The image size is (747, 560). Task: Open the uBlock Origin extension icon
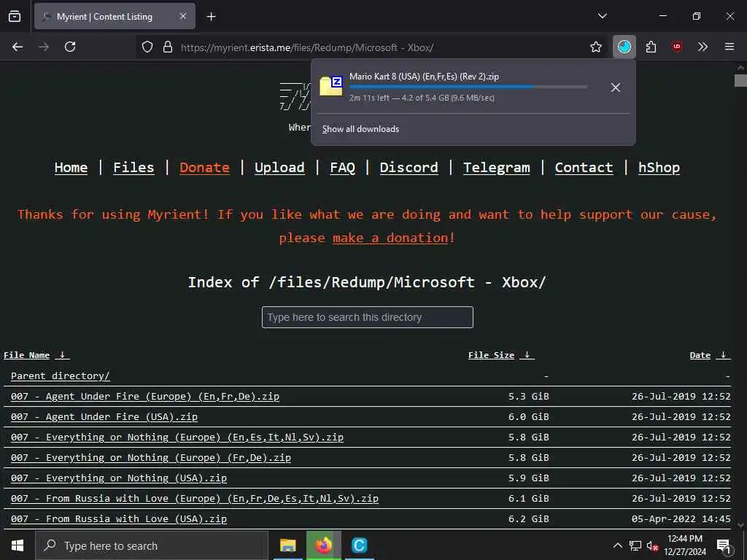[676, 47]
